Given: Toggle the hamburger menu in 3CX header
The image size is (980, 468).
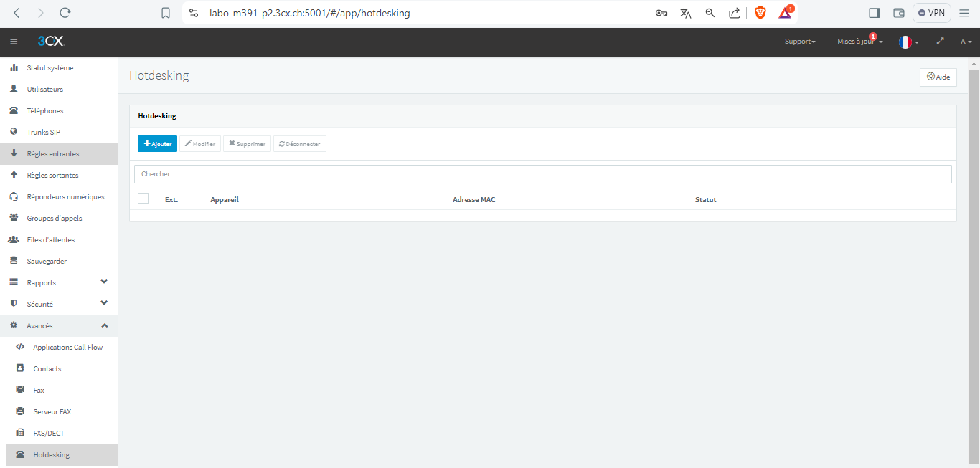Looking at the screenshot, I should (x=13, y=42).
